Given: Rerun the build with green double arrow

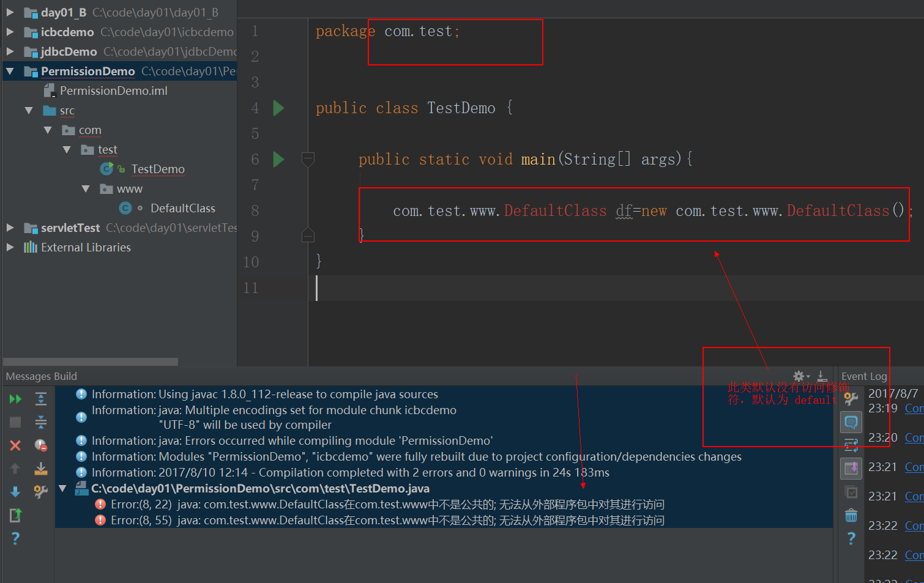Looking at the screenshot, I should click(x=15, y=399).
